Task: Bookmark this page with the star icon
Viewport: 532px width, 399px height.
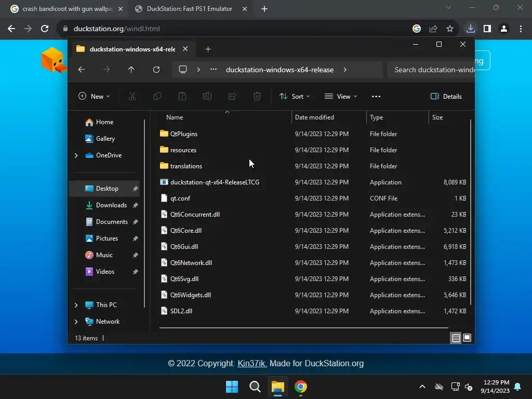Action: coord(450,29)
